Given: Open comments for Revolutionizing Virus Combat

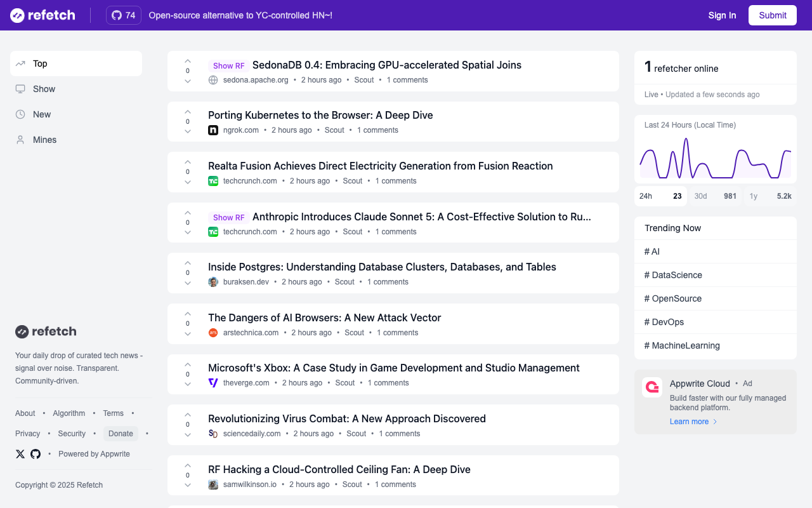Looking at the screenshot, I should (400, 434).
